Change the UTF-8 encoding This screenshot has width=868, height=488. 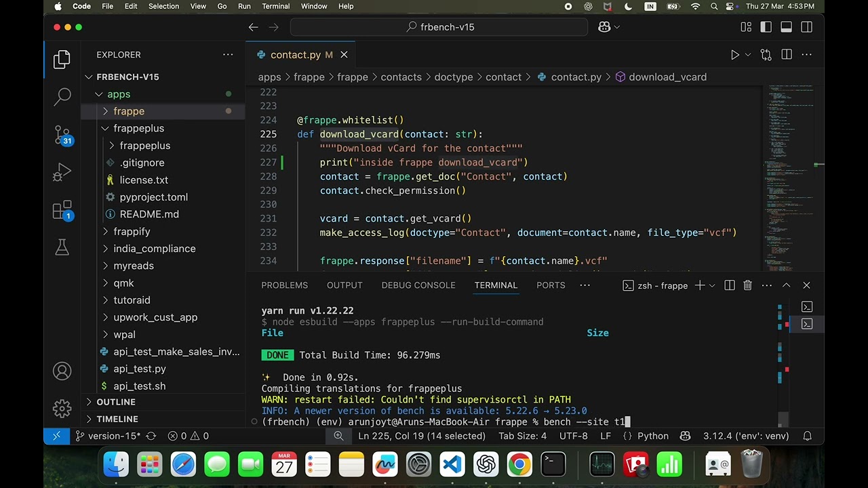(x=574, y=436)
